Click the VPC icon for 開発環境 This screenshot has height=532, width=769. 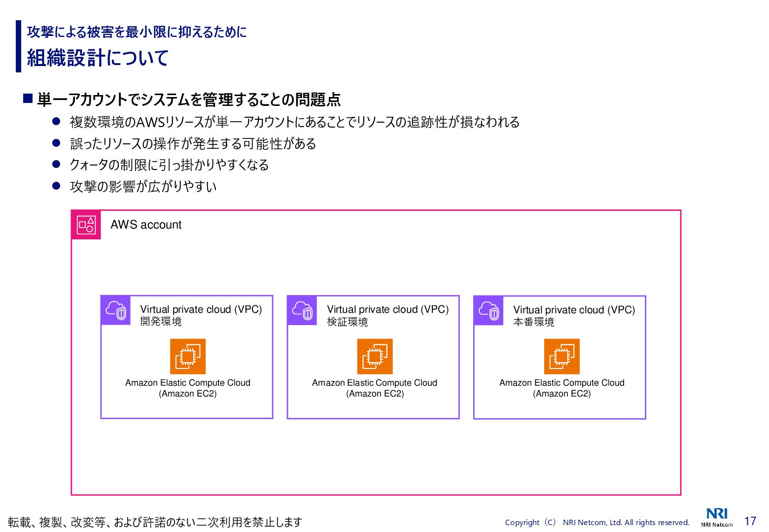[x=116, y=310]
